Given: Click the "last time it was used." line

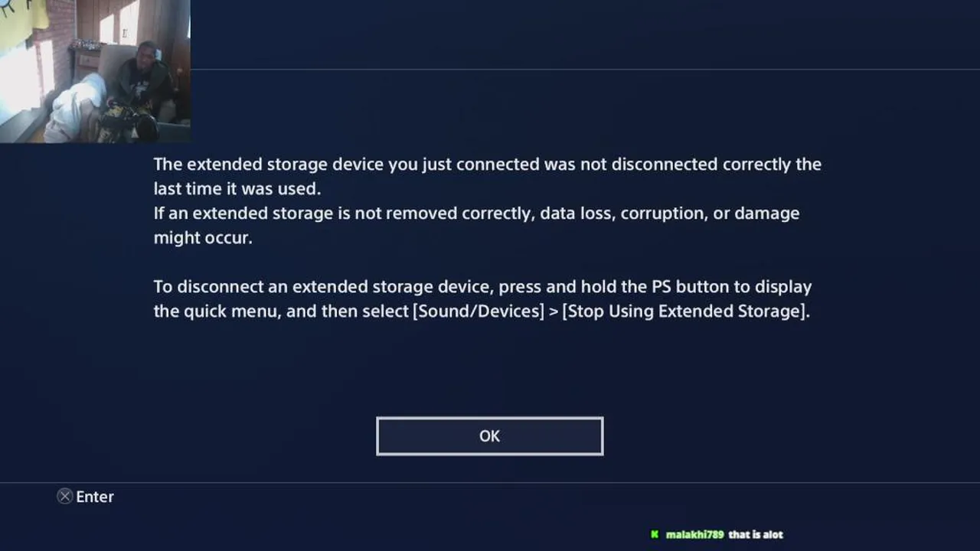Looking at the screenshot, I should point(237,188).
